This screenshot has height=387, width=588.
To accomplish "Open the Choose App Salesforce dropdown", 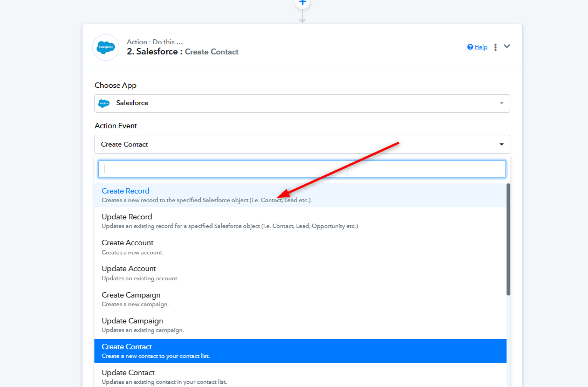I will [x=302, y=103].
